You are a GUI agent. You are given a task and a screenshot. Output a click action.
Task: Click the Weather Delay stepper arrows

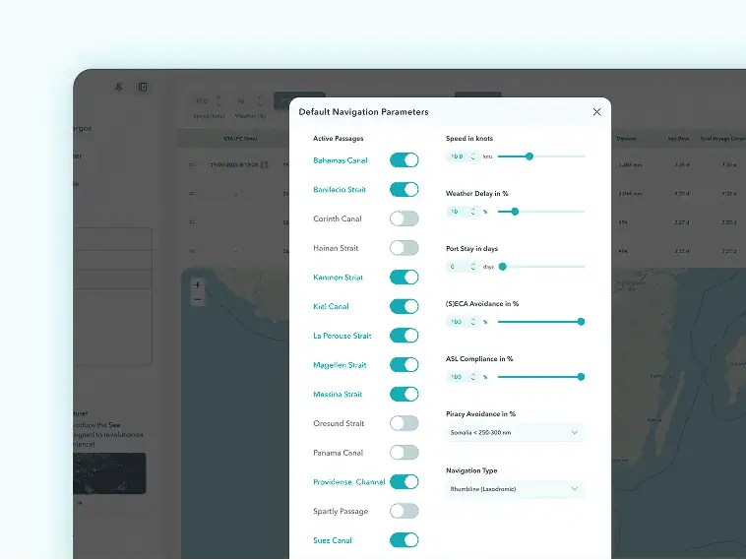(x=473, y=212)
